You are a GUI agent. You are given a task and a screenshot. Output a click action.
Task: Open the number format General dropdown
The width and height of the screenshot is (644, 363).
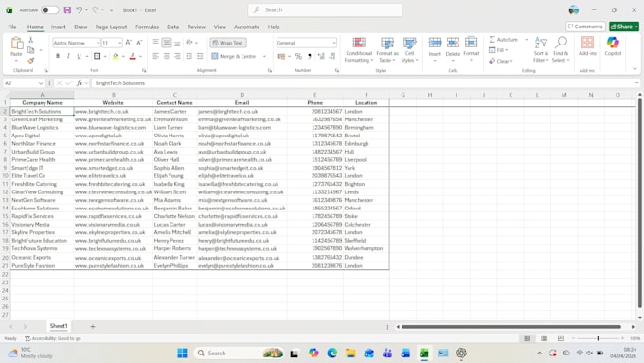tap(334, 43)
